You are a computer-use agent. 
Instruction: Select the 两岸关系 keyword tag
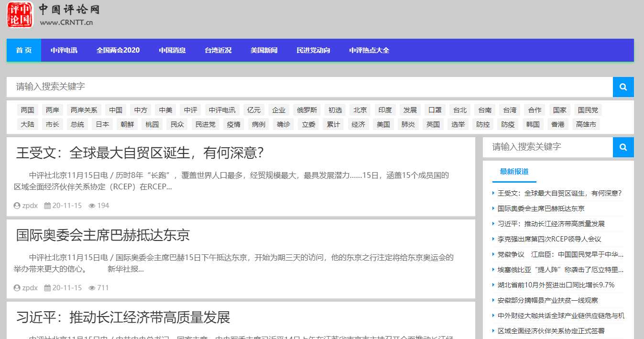pos(84,109)
